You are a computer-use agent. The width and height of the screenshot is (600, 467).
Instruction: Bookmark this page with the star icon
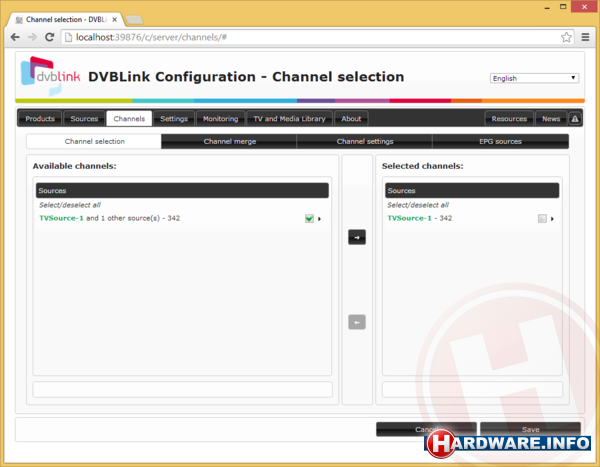click(x=566, y=37)
